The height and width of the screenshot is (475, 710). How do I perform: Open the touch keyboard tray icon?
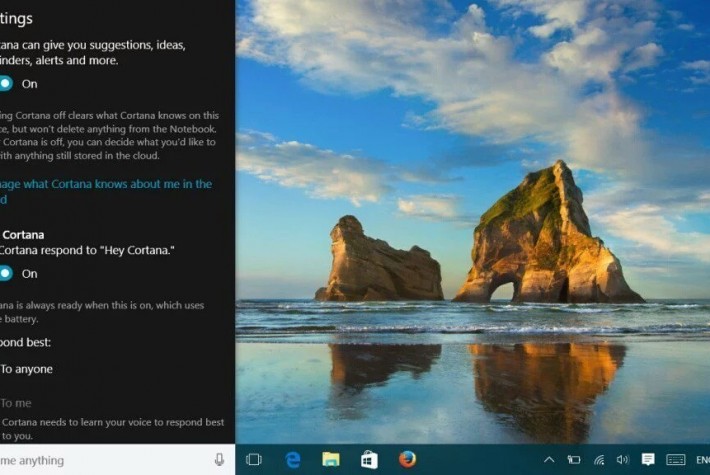tap(676, 460)
